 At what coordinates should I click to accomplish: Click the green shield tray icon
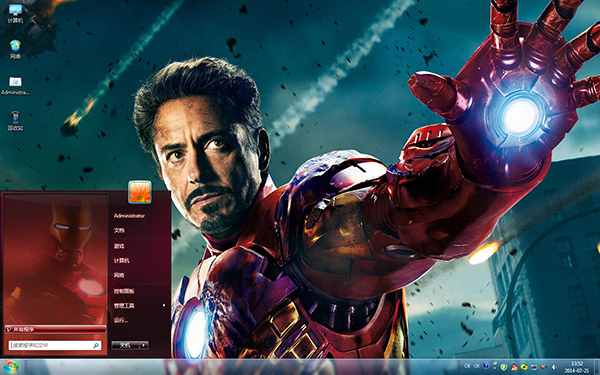(504, 367)
